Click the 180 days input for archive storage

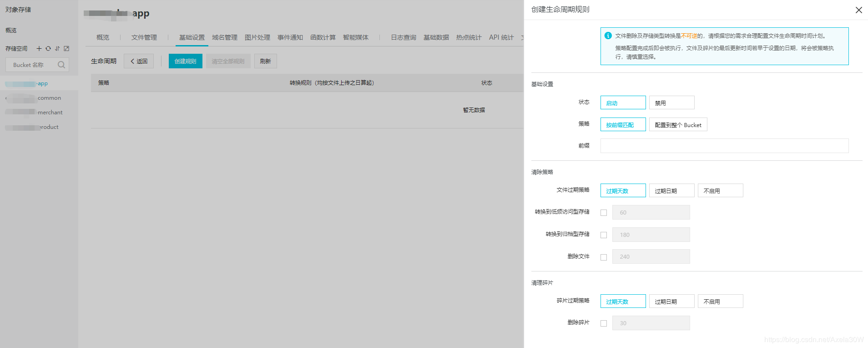coord(651,235)
